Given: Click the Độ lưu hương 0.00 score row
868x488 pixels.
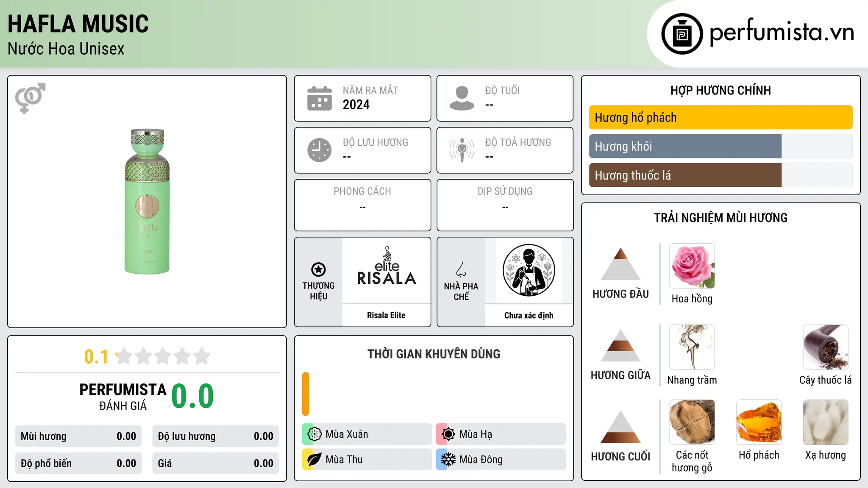Looking at the screenshot, I should pyautogui.click(x=216, y=436).
